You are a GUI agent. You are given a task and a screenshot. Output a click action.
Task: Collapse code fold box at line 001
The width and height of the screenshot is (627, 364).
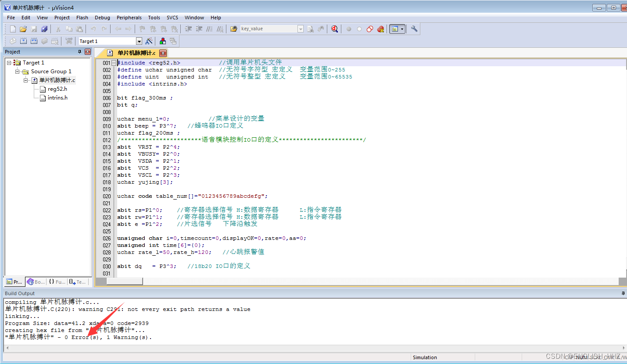click(114, 63)
